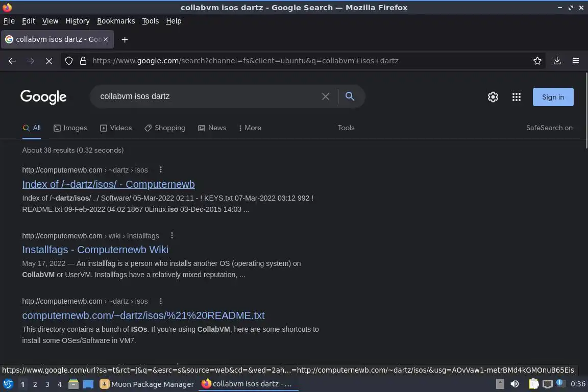Open options for the Installfags wiki result

[171, 236]
